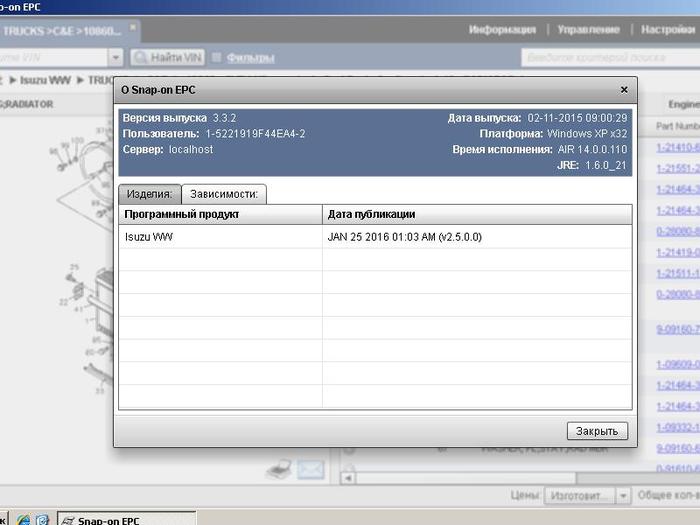The height and width of the screenshot is (525, 700).
Task: Click the search criteria input field
Action: point(605,58)
